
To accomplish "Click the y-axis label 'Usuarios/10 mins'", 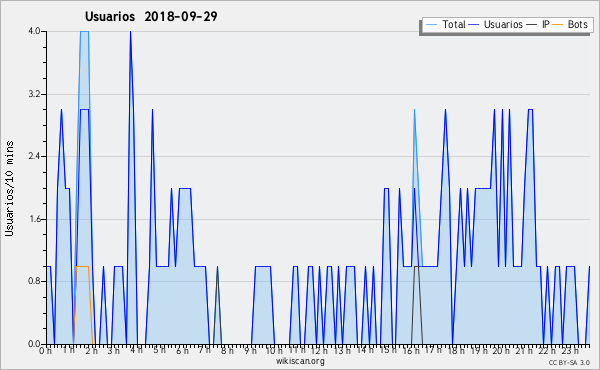I will tap(9, 188).
